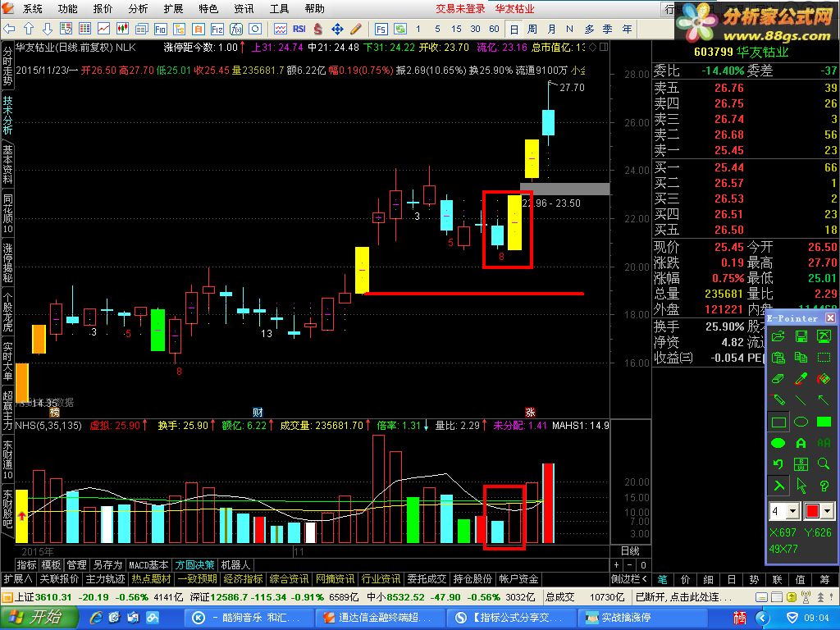Screen dimensions: 840x630
Task: Select the E-Pointer color picker eyedropper
Action: (801, 379)
